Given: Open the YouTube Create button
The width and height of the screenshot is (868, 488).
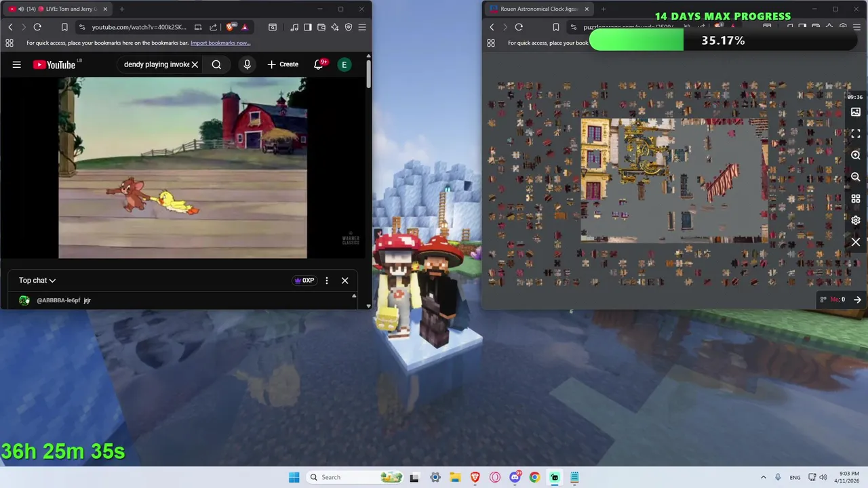Looking at the screenshot, I should click(x=283, y=64).
